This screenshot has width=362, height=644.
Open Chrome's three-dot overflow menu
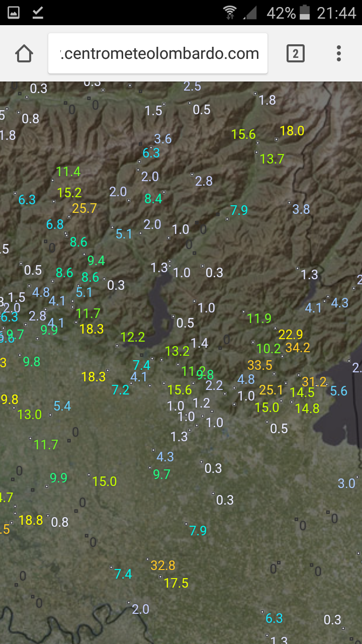[x=339, y=53]
